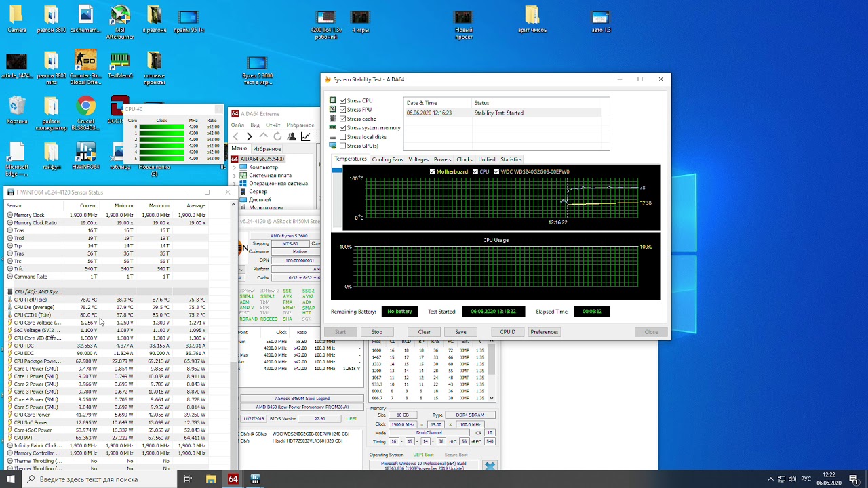Open the '4 игры' desktop file
Screen dimensions: 868x488
360,20
